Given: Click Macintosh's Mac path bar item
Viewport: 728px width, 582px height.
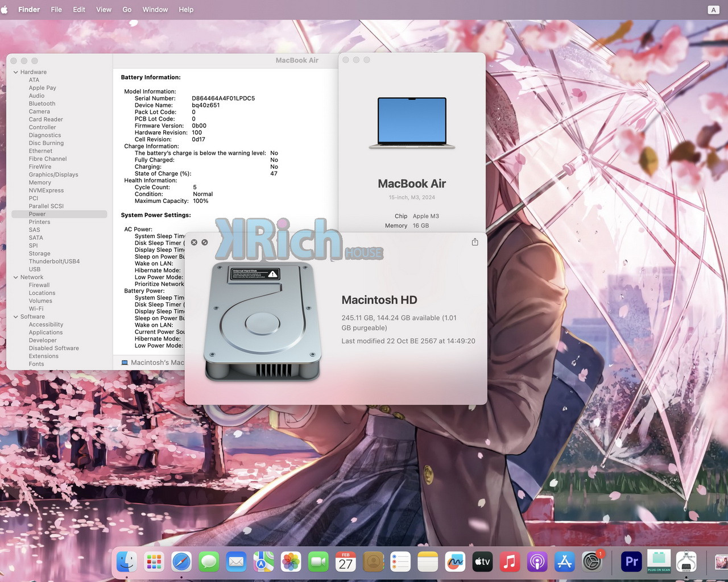Looking at the screenshot, I should [152, 363].
